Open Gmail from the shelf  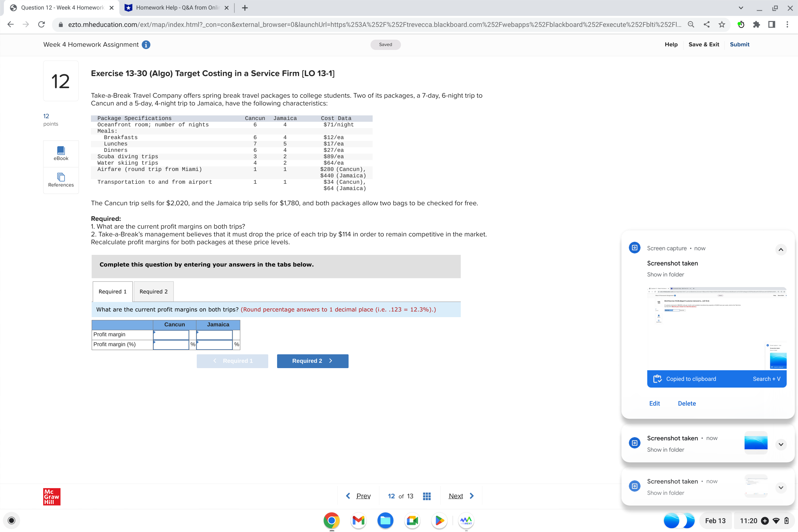(x=358, y=521)
